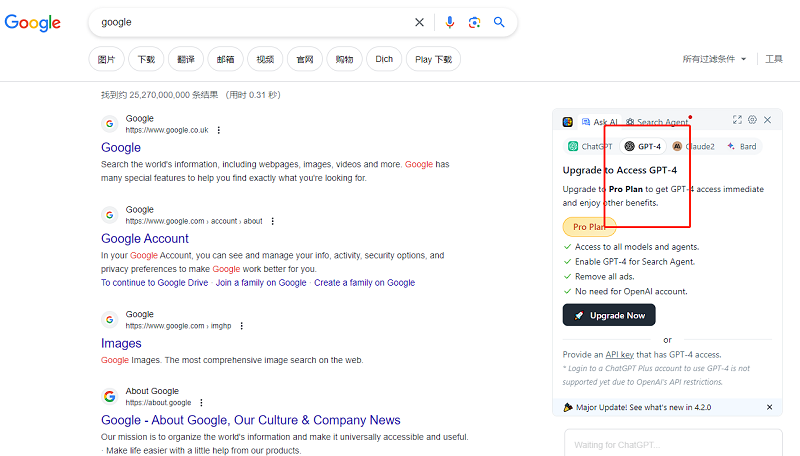Filter results by 邮箱 chip

pos(226,60)
